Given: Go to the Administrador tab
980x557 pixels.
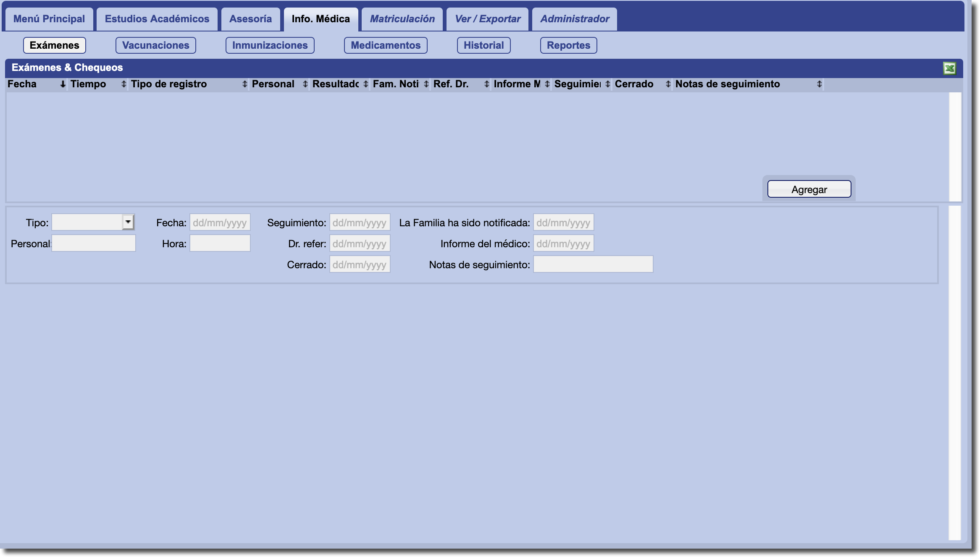Looking at the screenshot, I should point(574,19).
